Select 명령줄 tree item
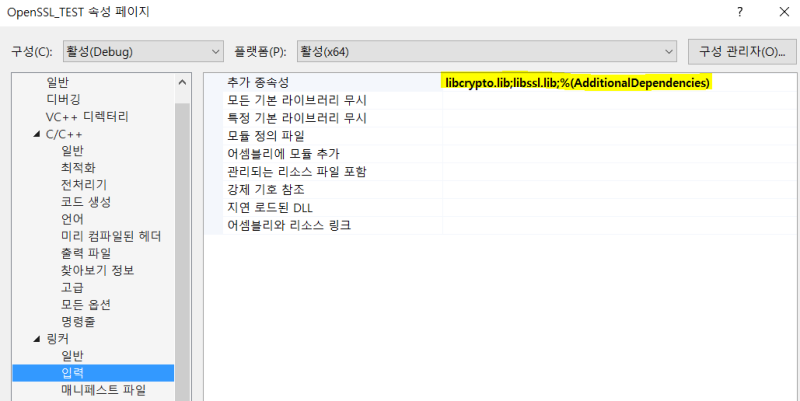The width and height of the screenshot is (800, 401). coord(78,322)
